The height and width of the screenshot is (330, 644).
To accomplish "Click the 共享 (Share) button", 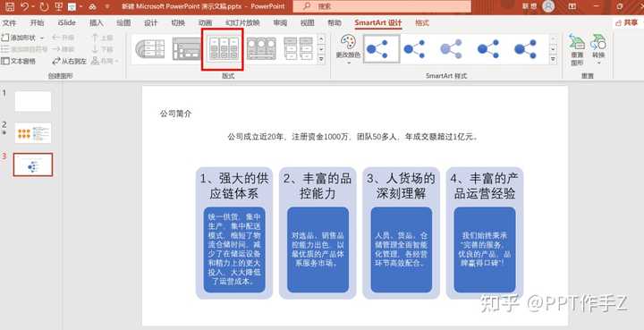I will coord(628,23).
